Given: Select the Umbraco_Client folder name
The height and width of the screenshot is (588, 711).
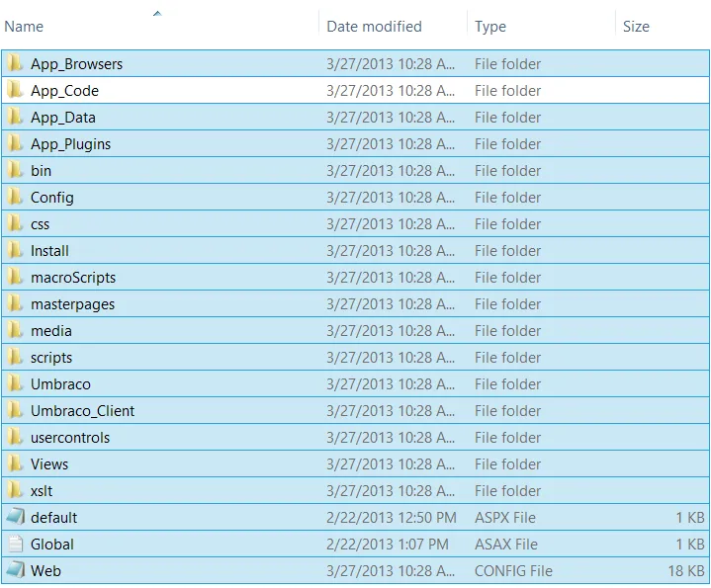Looking at the screenshot, I should click(82, 411).
